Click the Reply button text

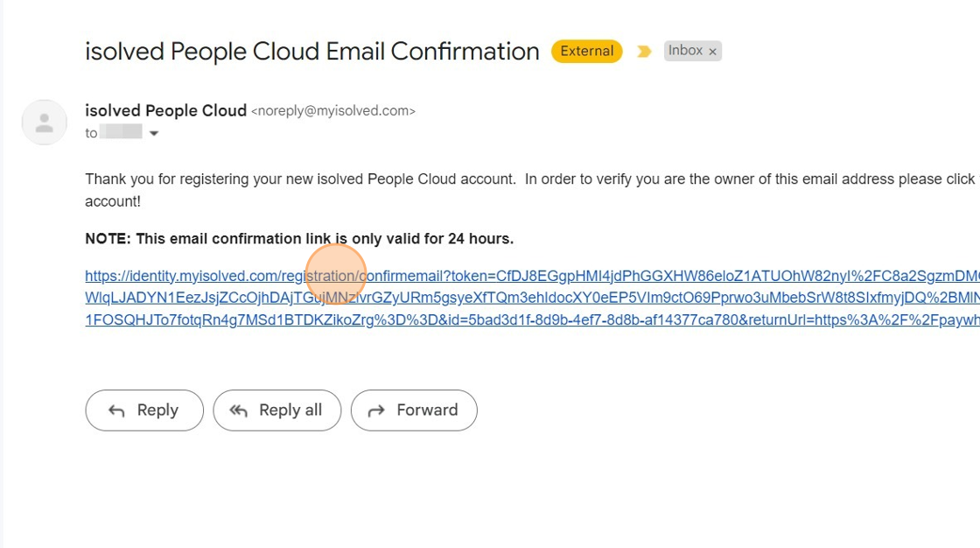point(157,411)
